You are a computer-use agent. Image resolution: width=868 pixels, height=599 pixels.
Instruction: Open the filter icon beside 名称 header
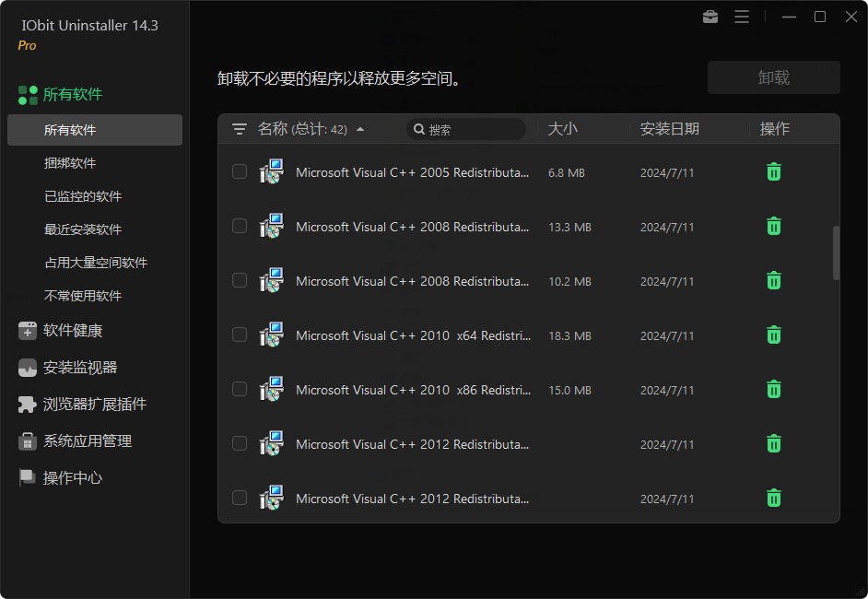coord(239,129)
